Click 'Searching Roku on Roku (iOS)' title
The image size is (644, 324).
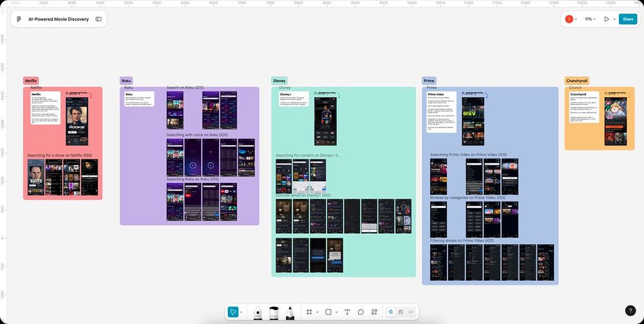[193, 179]
